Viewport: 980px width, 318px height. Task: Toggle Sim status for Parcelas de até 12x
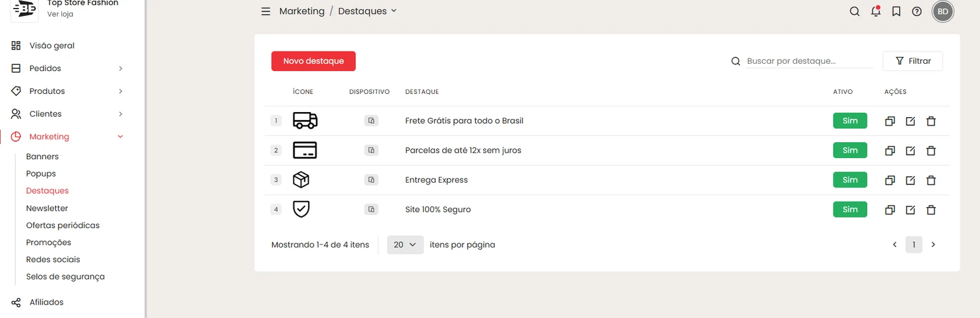pyautogui.click(x=850, y=150)
